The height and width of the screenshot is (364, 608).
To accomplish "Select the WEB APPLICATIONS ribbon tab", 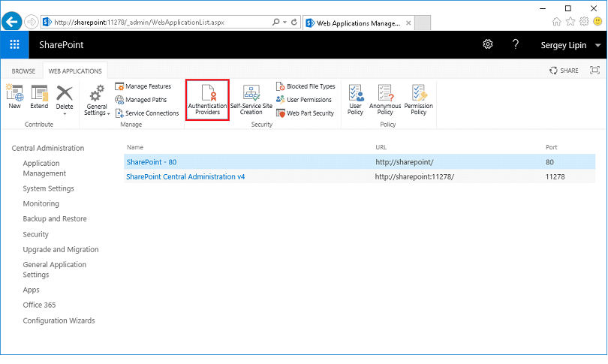I will click(x=74, y=71).
